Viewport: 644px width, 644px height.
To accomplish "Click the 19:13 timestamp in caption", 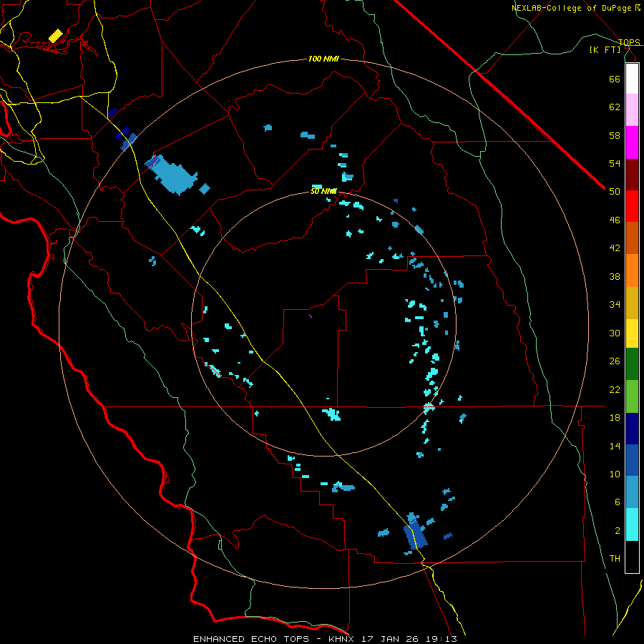I will tap(441, 639).
